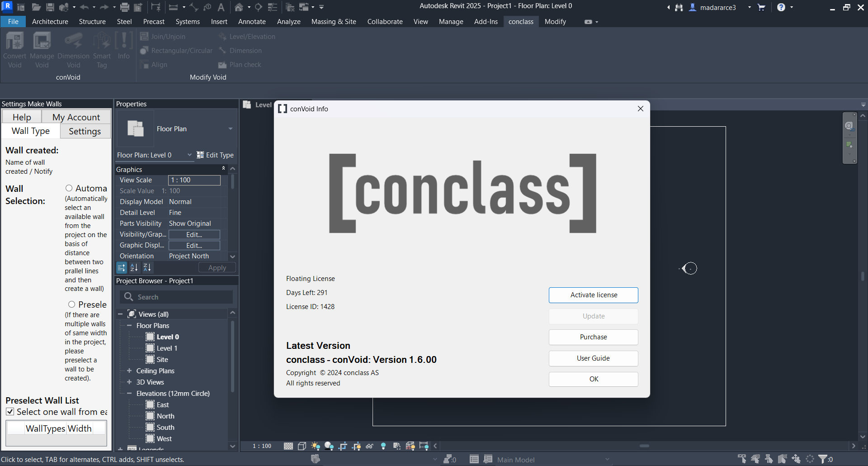Open the User Guide button
This screenshot has height=466, width=868.
click(x=594, y=358)
